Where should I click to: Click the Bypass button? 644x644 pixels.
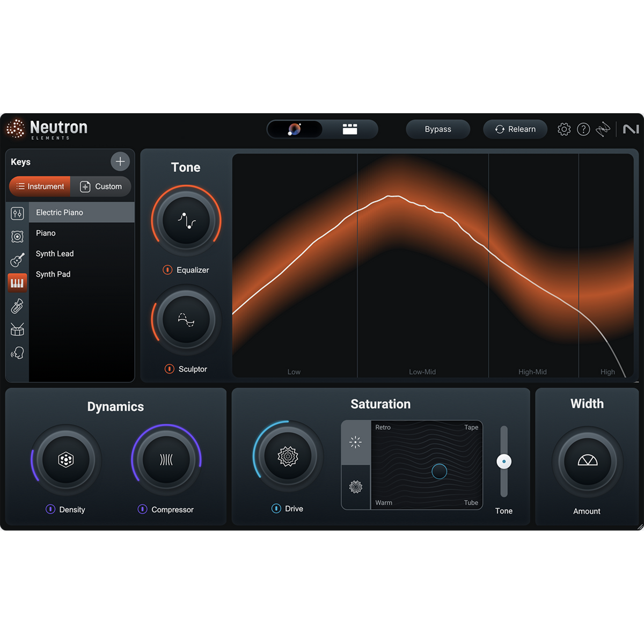(x=438, y=129)
